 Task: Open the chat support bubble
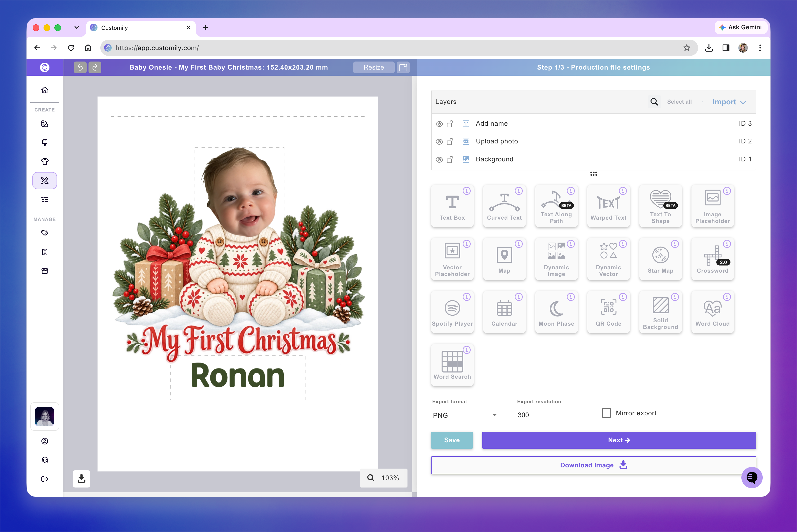pyautogui.click(x=752, y=477)
